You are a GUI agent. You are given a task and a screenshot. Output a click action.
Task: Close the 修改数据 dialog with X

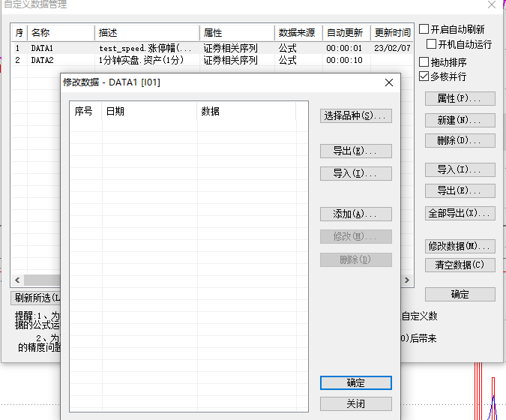(x=389, y=82)
